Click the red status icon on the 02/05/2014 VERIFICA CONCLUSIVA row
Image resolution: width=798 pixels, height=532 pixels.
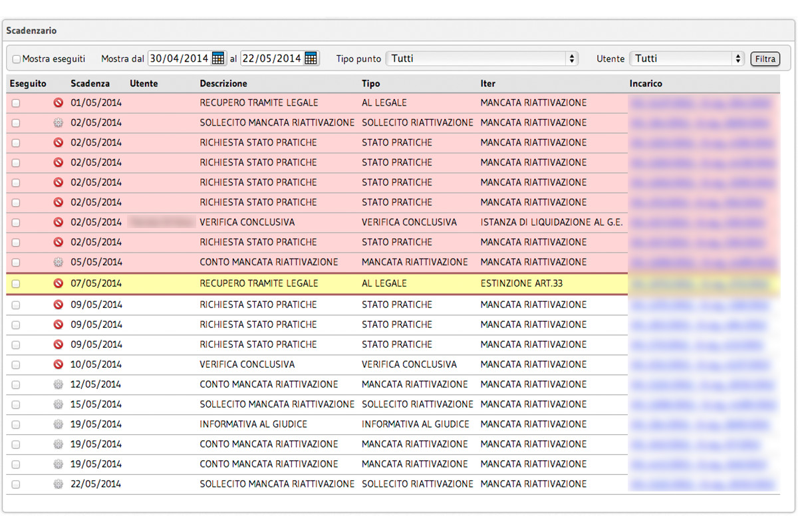58,223
